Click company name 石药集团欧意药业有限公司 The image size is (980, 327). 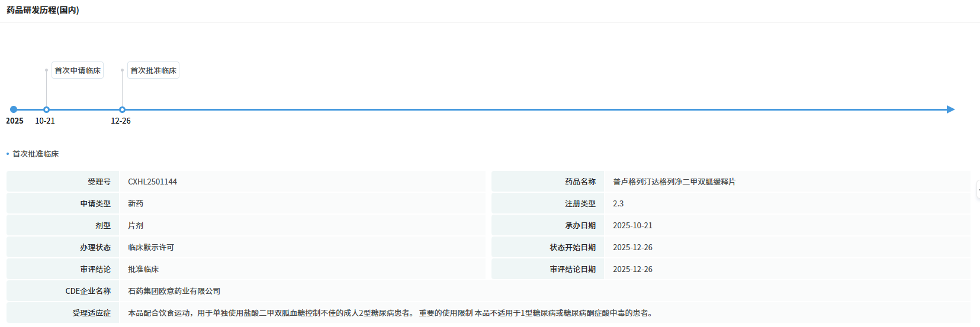coord(174,291)
